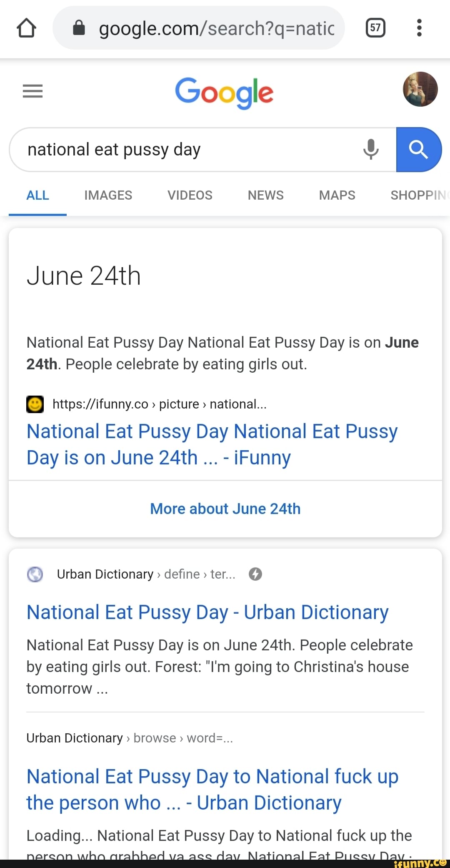Open the Google hamburger menu
Screen dimensions: 450x868
click(32, 91)
